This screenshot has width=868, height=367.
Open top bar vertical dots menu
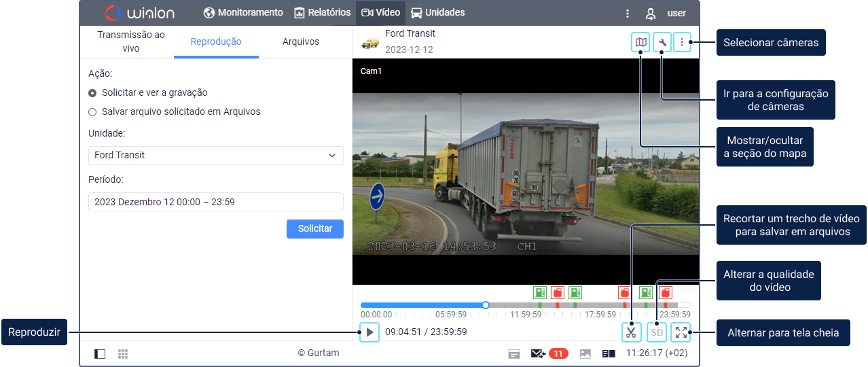pos(627,13)
